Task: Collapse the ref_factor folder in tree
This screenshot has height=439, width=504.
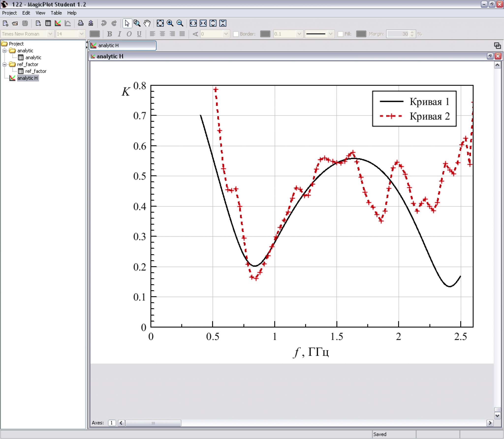Action: pyautogui.click(x=4, y=65)
